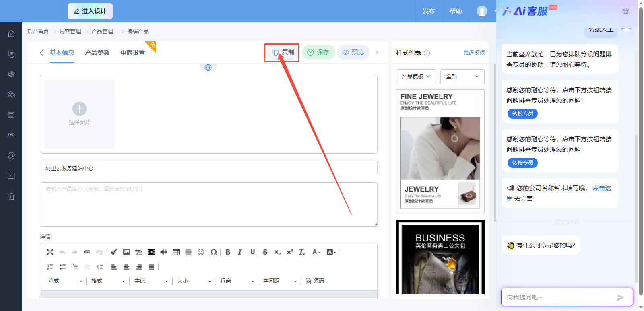Insert an image in the editor
This screenshot has height=311, width=644.
[126, 252]
